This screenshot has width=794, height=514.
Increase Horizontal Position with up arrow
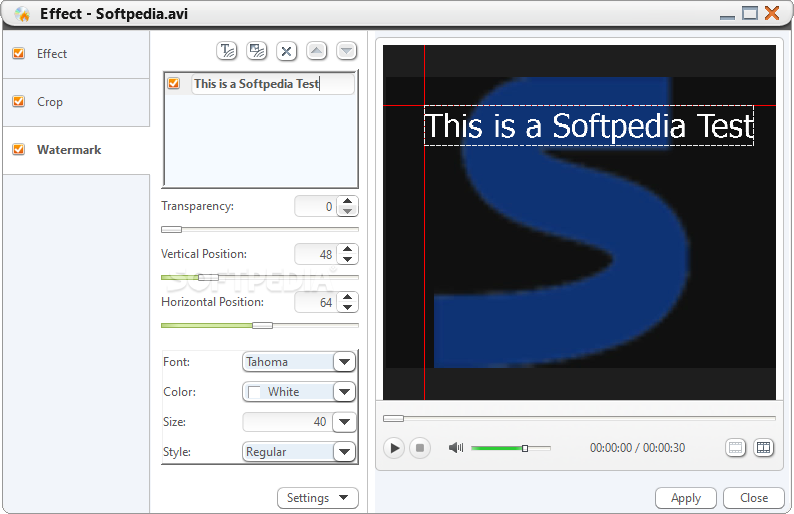click(347, 297)
